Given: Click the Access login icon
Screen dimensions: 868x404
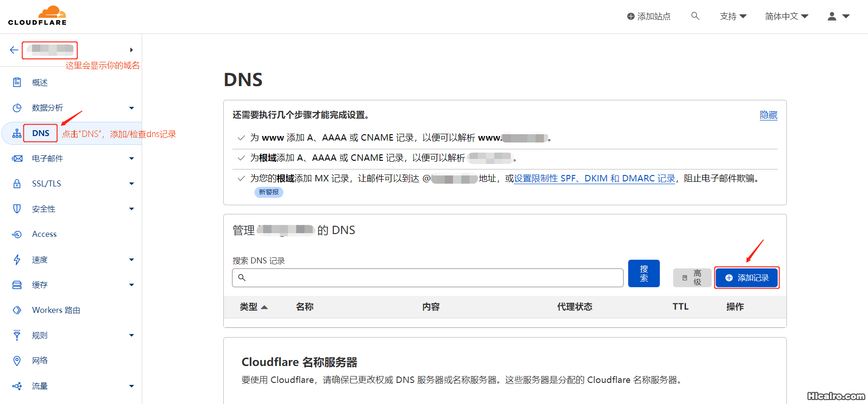Looking at the screenshot, I should [17, 234].
